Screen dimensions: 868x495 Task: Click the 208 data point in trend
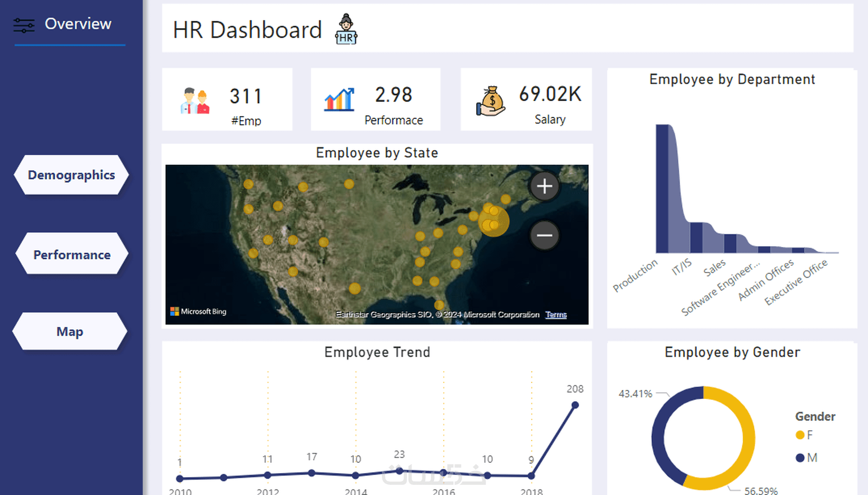575,405
